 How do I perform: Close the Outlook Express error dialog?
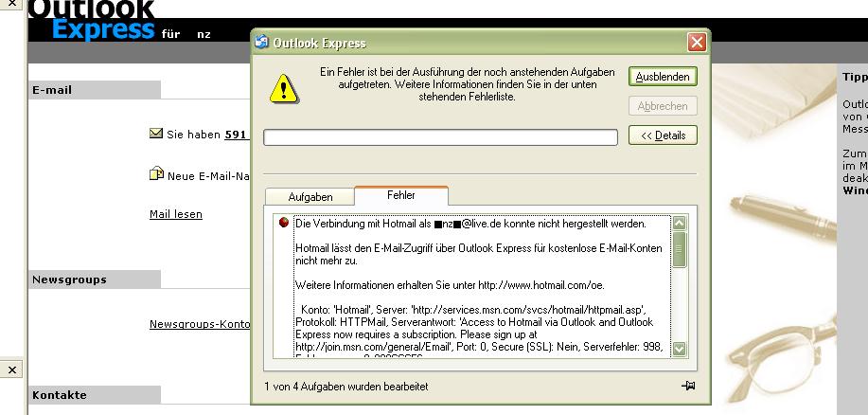tap(697, 42)
